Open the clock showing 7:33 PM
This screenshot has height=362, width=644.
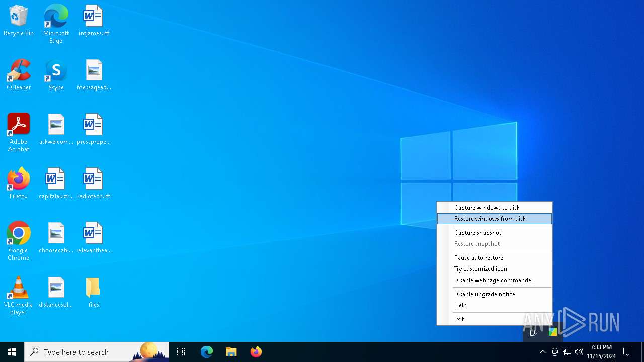pyautogui.click(x=601, y=352)
